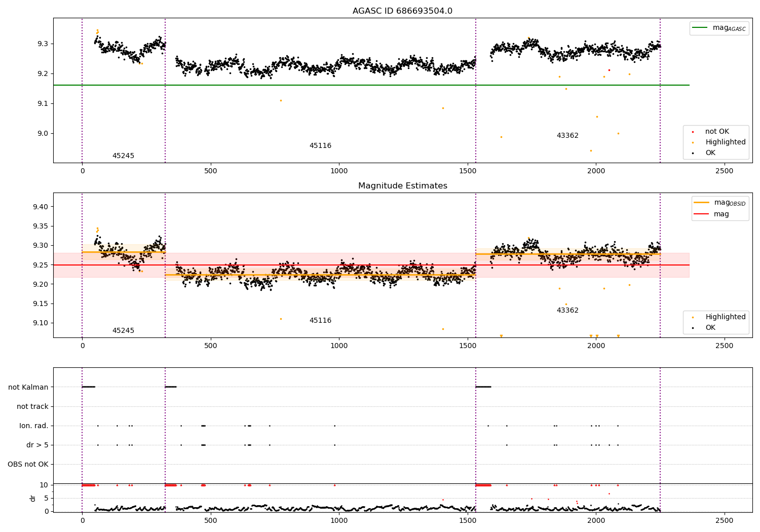760x532 pixels.
Task: Click the 'AGASC ID 686693504.0' plot title
Action: click(402, 11)
